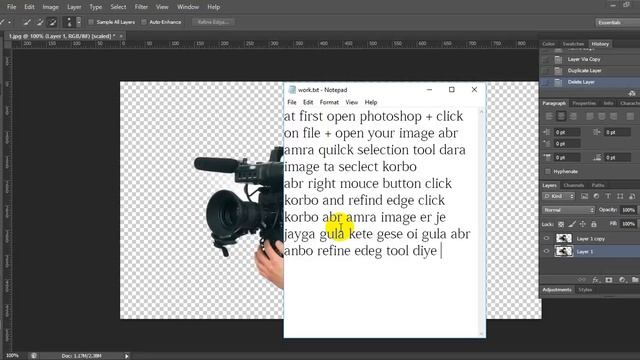Viewport: 640px width, 360px height.
Task: Switch to the Paths tab
Action: 598,185
